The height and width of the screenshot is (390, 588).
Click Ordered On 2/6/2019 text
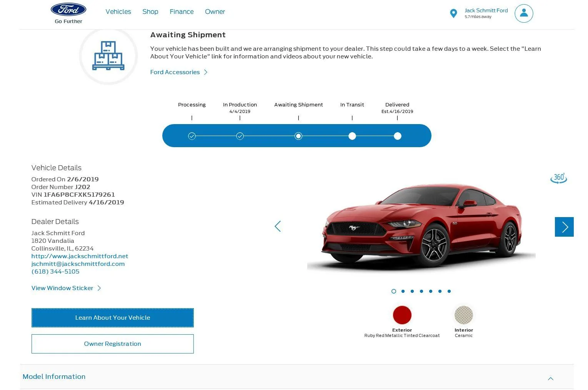pos(65,179)
